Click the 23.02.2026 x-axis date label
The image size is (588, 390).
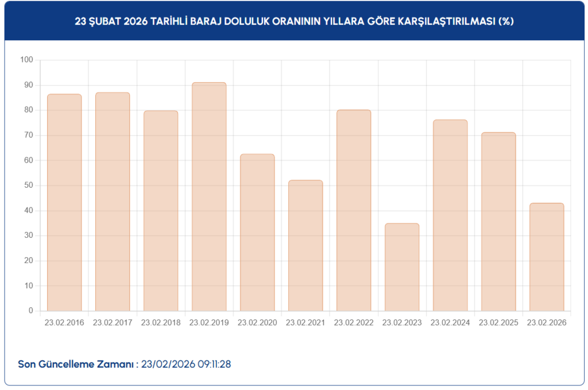tap(547, 323)
